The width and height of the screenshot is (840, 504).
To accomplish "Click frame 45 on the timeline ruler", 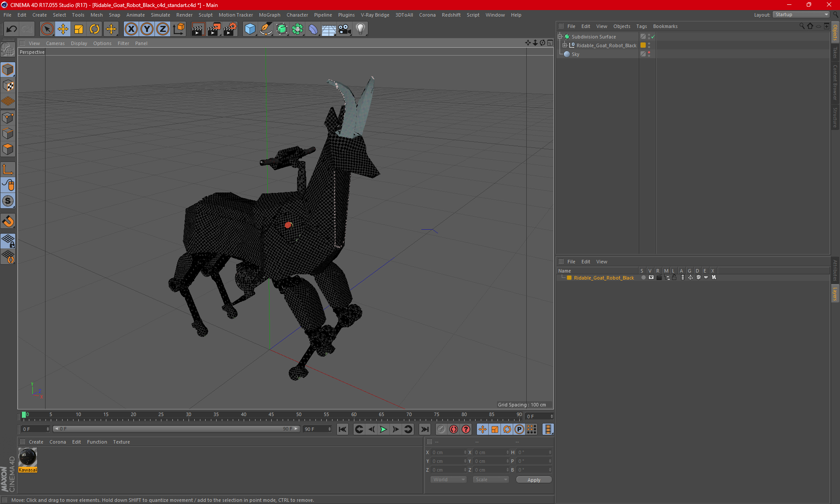I will 271,415.
